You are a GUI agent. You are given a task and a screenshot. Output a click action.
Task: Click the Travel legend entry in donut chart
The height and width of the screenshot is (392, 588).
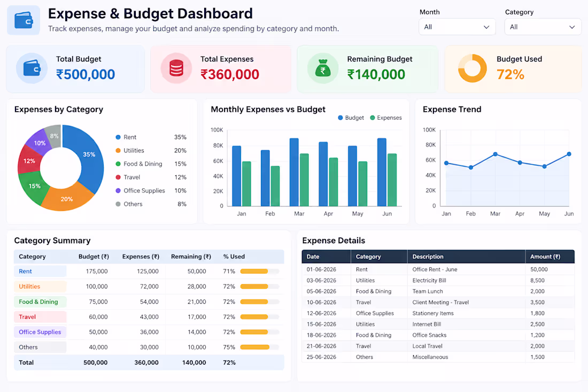click(151, 177)
